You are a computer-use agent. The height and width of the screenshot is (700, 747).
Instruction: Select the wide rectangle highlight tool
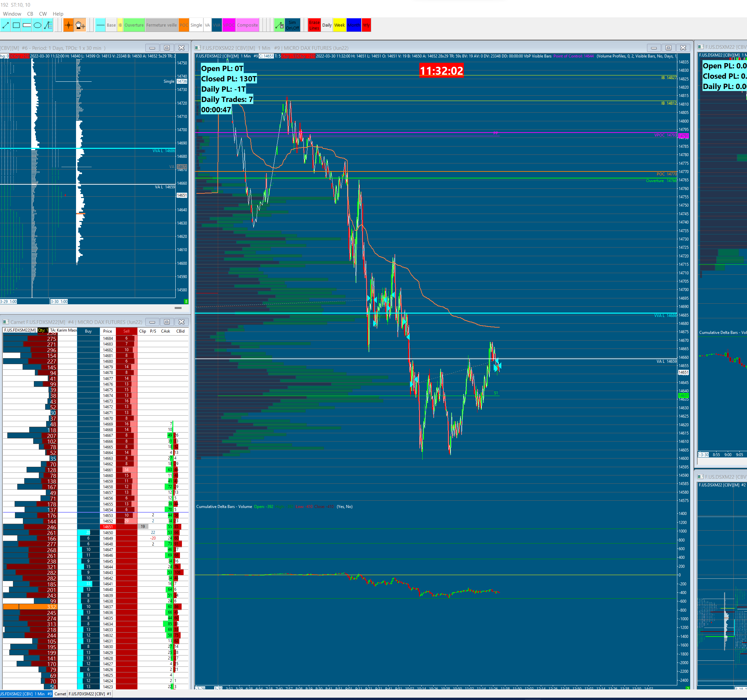[x=27, y=25]
